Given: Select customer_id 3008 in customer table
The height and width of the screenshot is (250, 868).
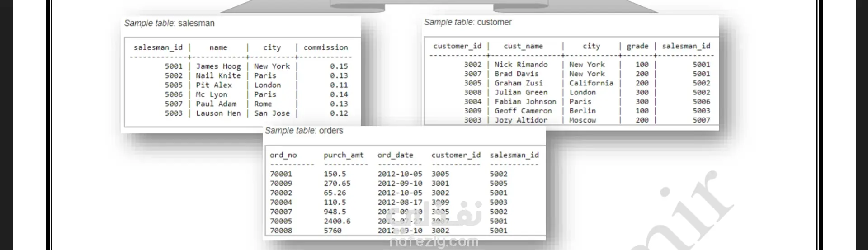Looking at the screenshot, I should pyautogui.click(x=472, y=92).
